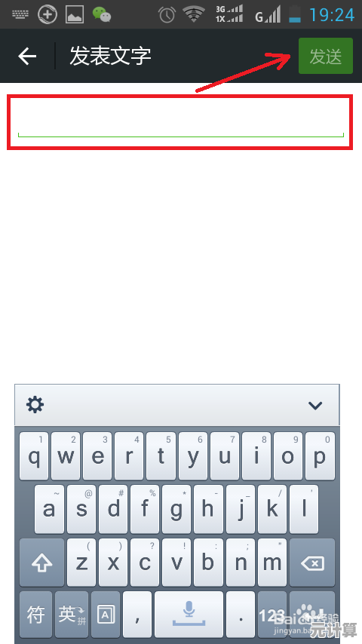362x644 pixels.
Task: Tap the back arrow in header
Action: coord(27,56)
